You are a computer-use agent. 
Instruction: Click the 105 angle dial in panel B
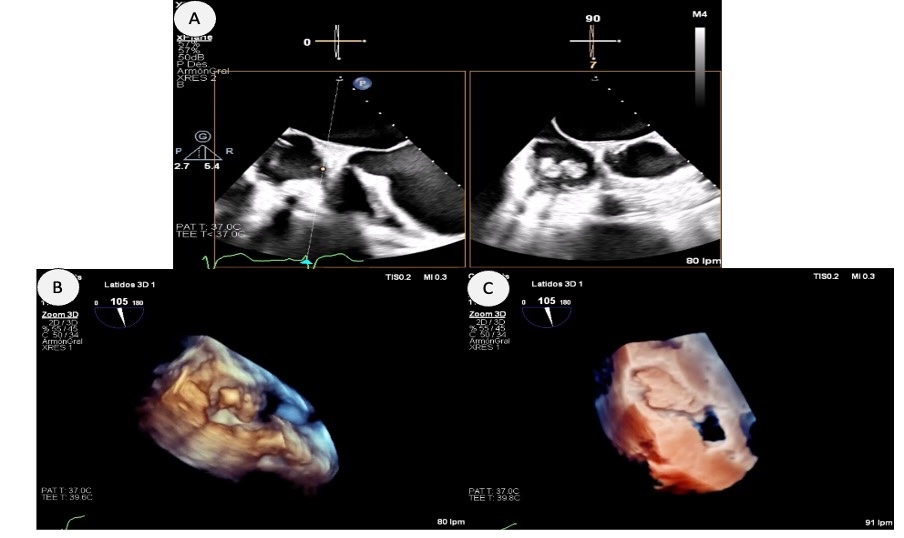119,316
